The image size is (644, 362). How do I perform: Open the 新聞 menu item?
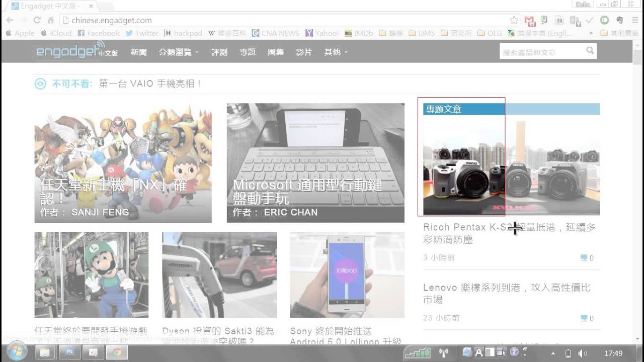pyautogui.click(x=138, y=52)
